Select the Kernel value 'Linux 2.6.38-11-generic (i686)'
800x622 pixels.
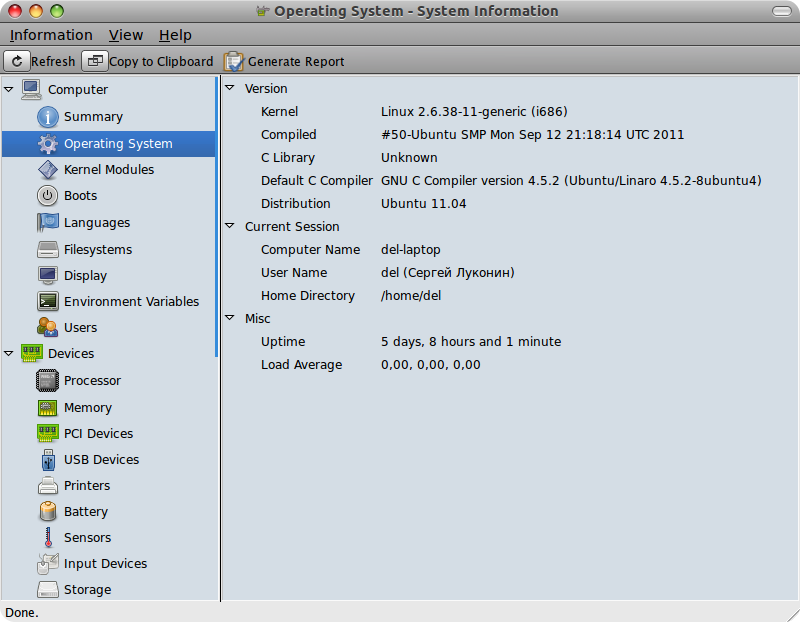(474, 112)
